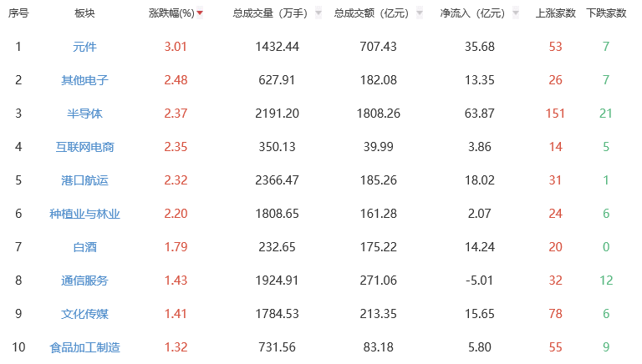The image size is (642, 364).
Task: Open the 半导体 sector link
Action: 84,114
